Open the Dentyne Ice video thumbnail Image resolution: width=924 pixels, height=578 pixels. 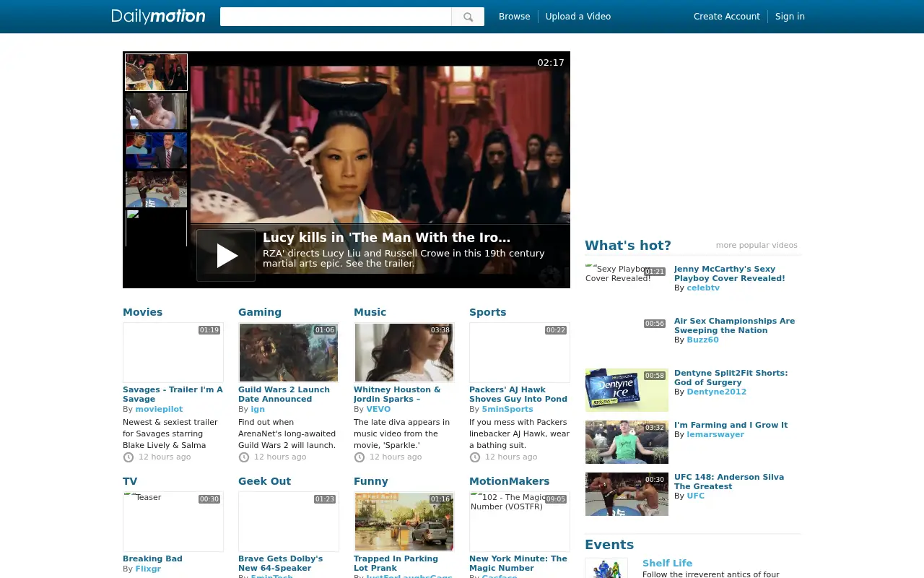pos(627,390)
